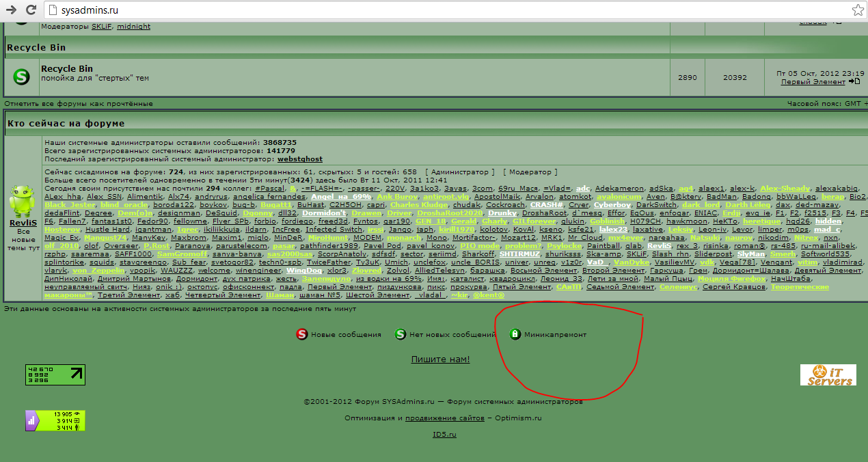Open user 'Cyberboy' profile
The width and height of the screenshot is (868, 462).
(612, 204)
